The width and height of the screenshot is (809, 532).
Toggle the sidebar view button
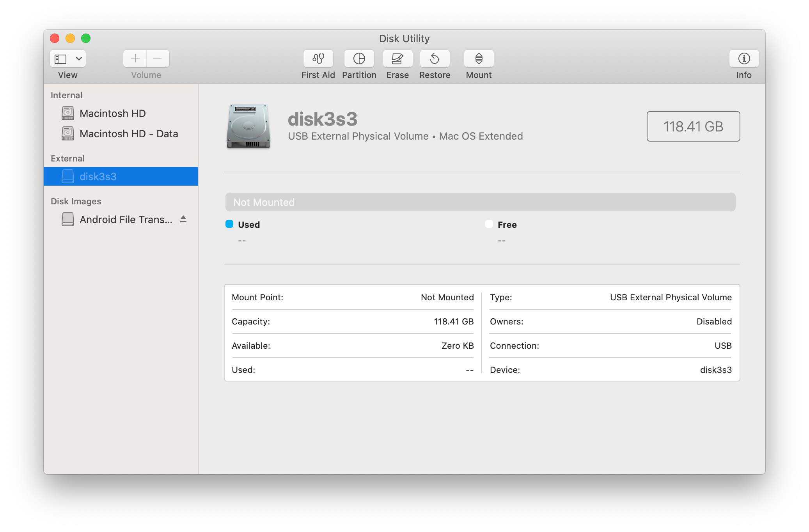60,59
